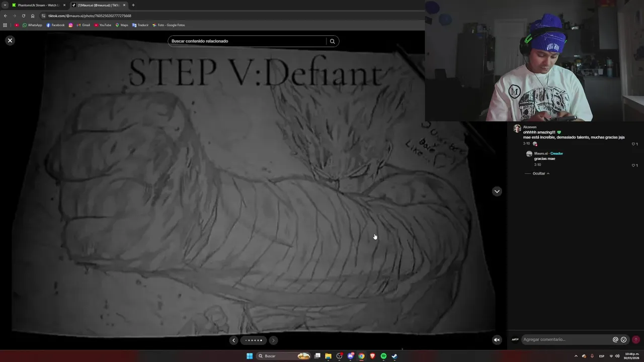Viewport: 644px width, 362px height.
Task: Open the Akzeven username link
Action: pyautogui.click(x=530, y=127)
